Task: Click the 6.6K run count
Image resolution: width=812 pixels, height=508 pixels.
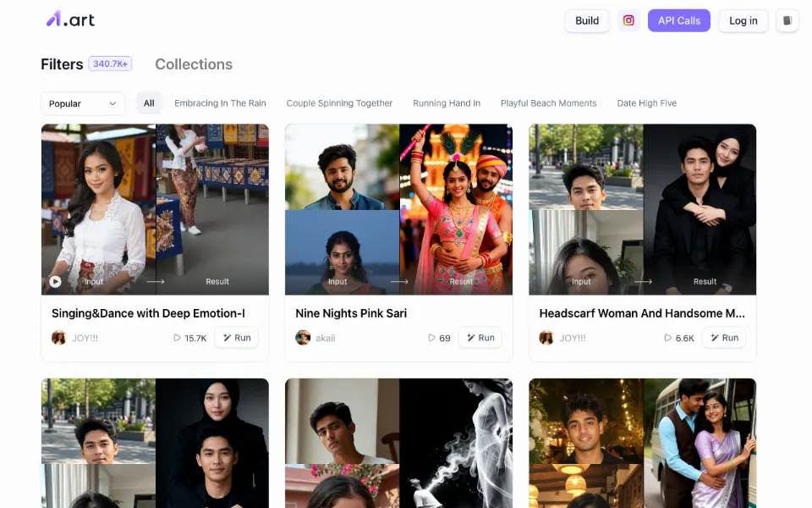Action: tap(679, 338)
